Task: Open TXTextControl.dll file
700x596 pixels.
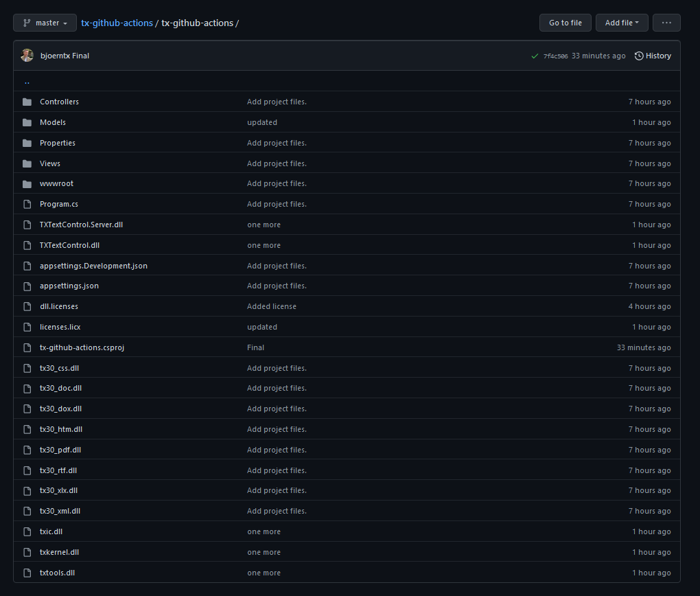Action: 69,245
